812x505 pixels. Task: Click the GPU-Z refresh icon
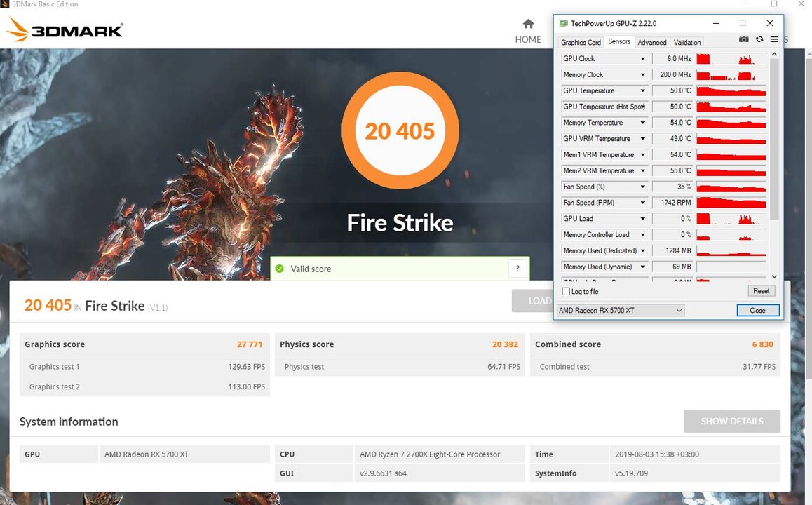(x=759, y=39)
